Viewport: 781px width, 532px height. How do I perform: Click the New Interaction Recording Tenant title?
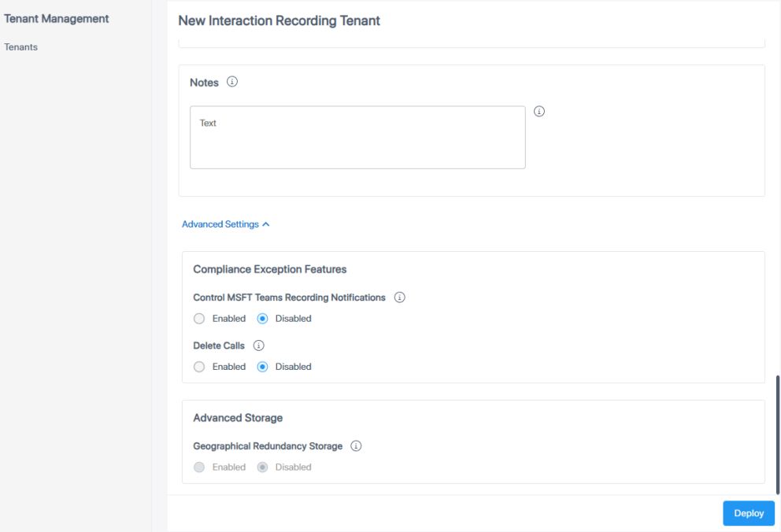(279, 21)
